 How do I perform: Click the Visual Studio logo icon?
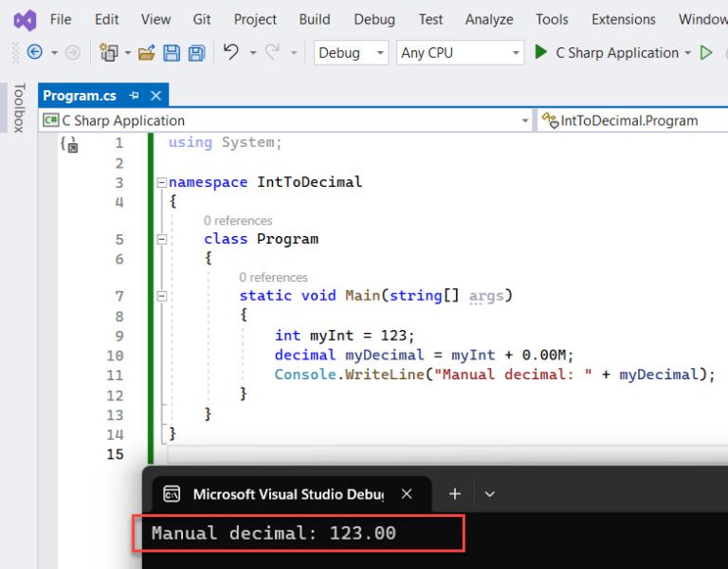pyautogui.click(x=25, y=19)
